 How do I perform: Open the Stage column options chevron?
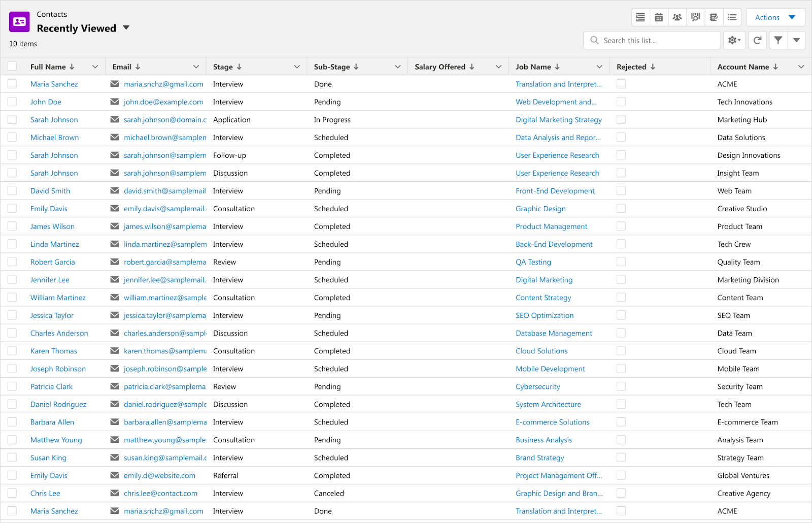[297, 67]
